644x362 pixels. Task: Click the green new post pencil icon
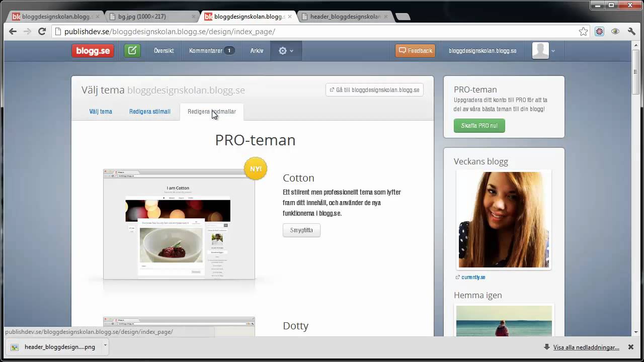pos(132,51)
